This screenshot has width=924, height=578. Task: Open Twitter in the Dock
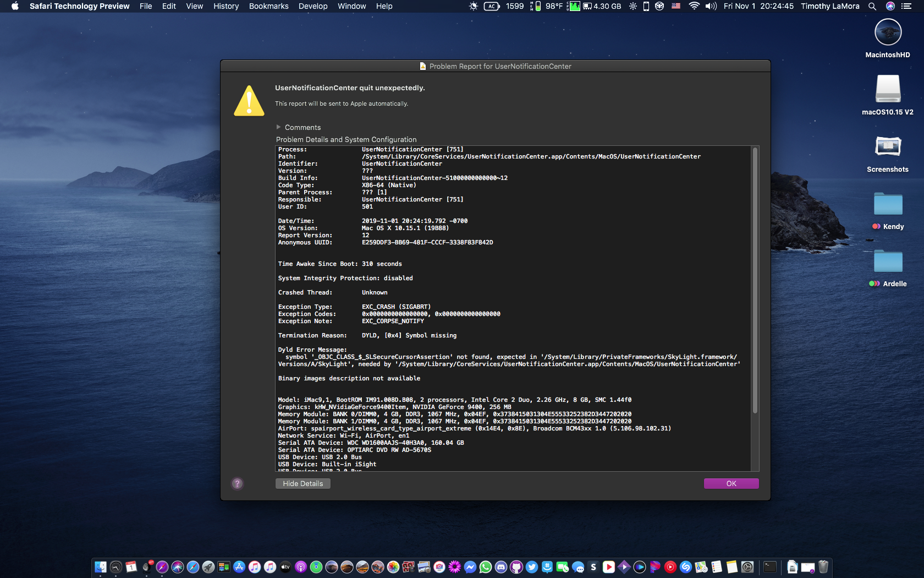click(x=531, y=567)
